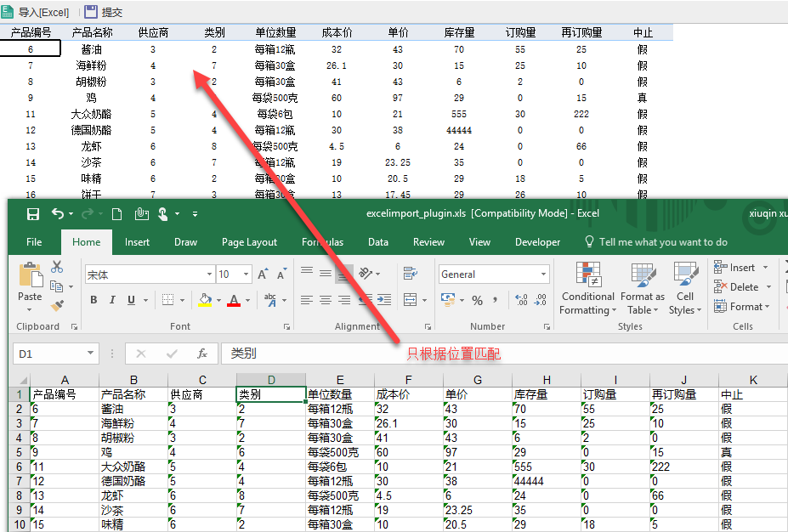Switch to the Draw ribbon tab
Screen dimensions: 788x532
pyautogui.click(x=185, y=242)
